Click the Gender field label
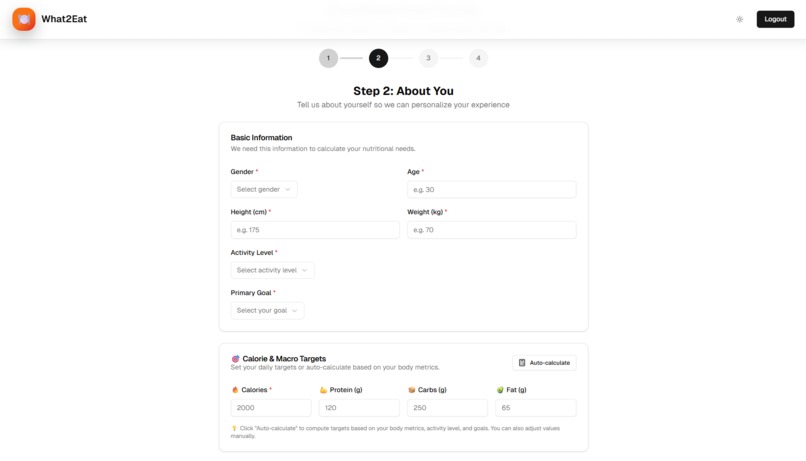Screen dimensions: 806x461 click(x=242, y=172)
